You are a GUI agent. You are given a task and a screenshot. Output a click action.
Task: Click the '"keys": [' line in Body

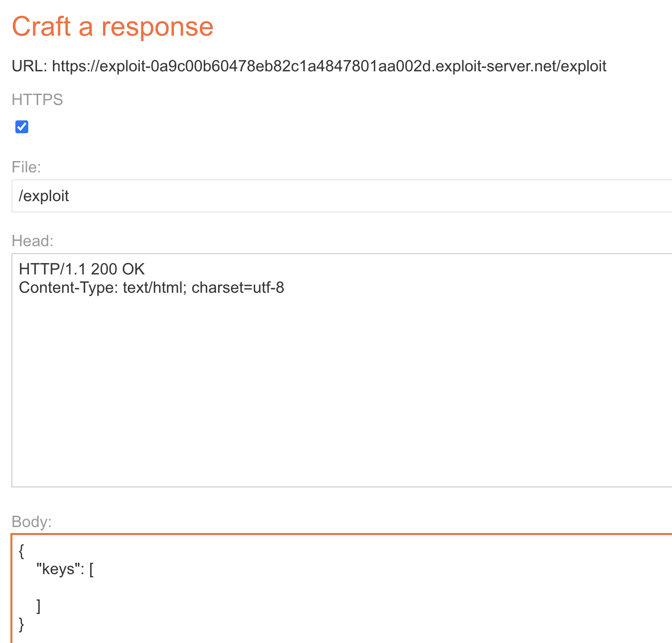click(65, 569)
